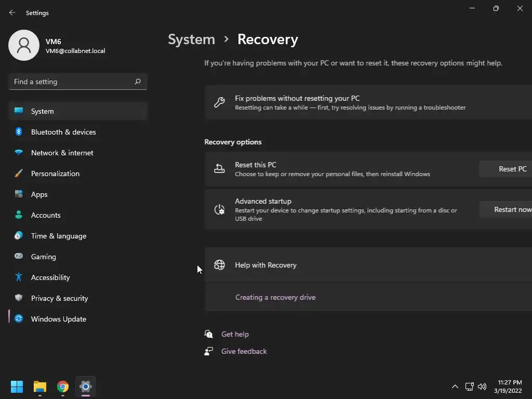Screen dimensions: 532x399
Task: Open File Explorer from the taskbar
Action: pos(40,387)
